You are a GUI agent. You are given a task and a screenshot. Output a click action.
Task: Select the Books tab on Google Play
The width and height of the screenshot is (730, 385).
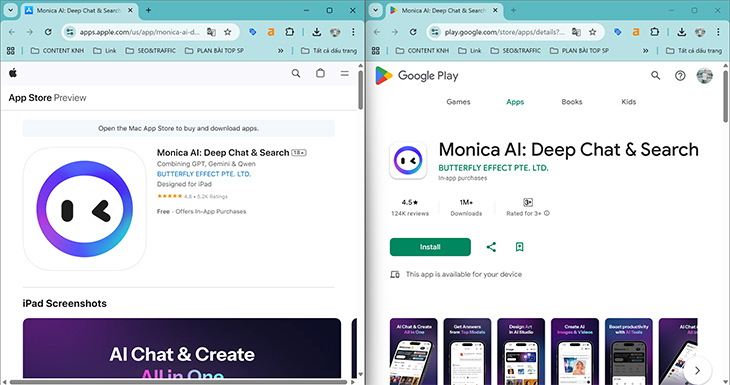pyautogui.click(x=572, y=102)
